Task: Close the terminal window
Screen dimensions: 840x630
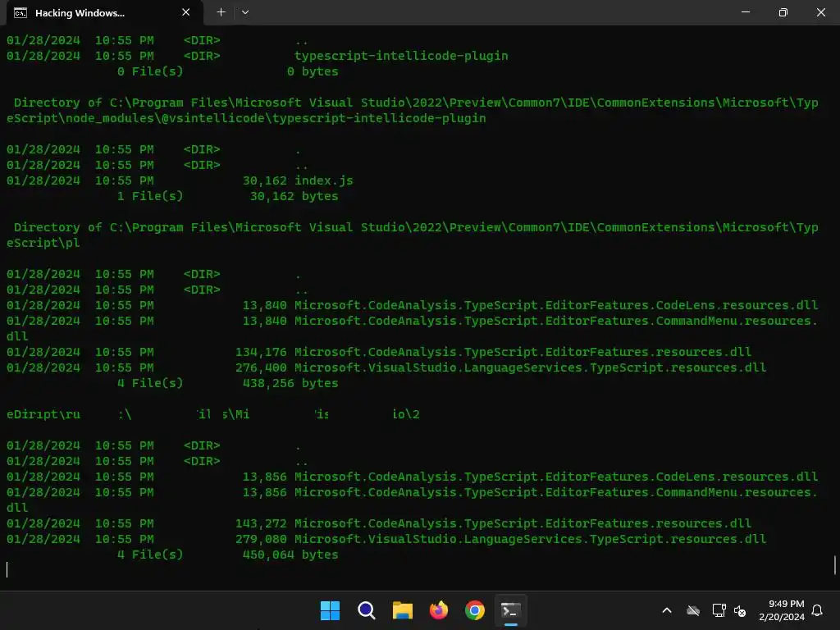Action: pos(820,12)
